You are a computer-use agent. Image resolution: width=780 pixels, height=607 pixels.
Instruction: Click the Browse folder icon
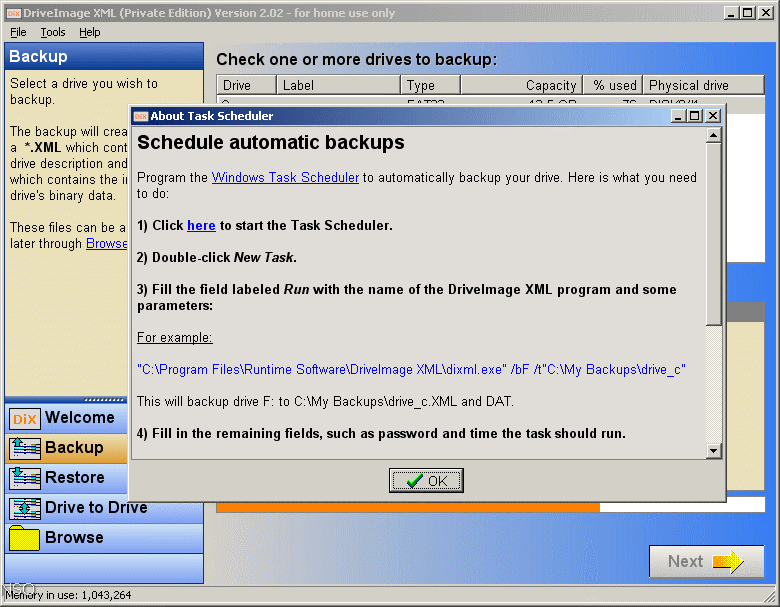pyautogui.click(x=24, y=538)
